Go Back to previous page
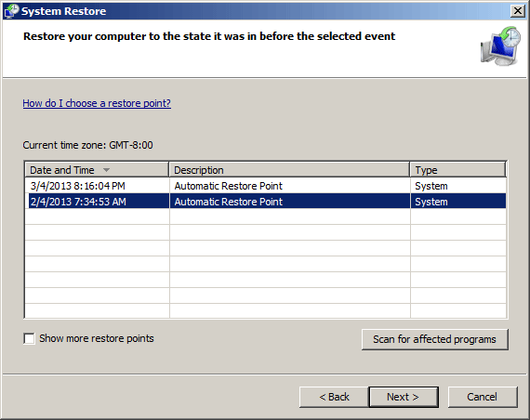This screenshot has width=530, height=420. click(x=334, y=397)
